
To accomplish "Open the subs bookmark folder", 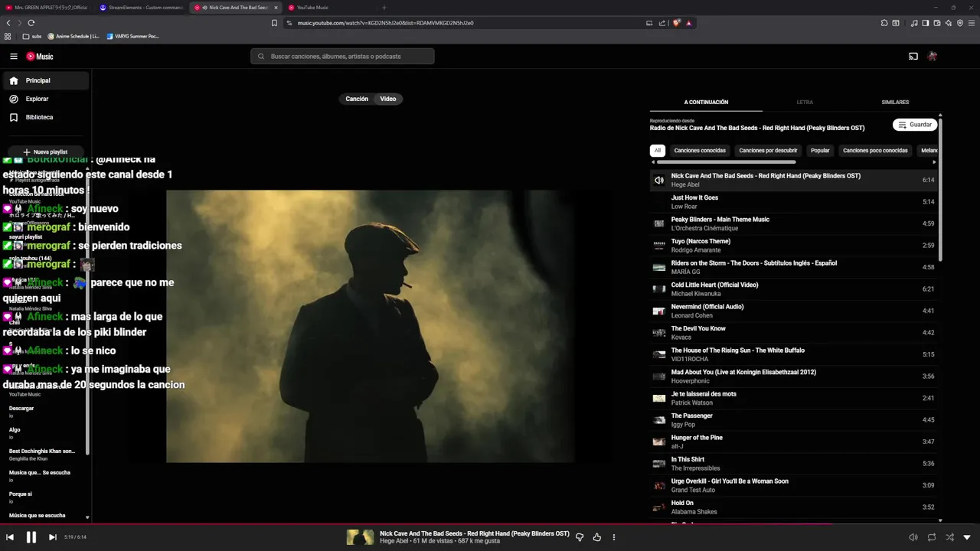I will [x=31, y=36].
